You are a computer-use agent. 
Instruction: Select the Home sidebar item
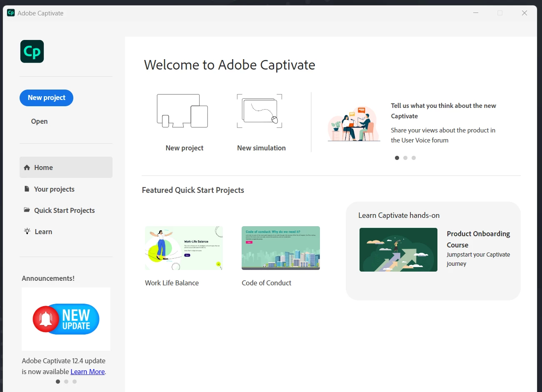pyautogui.click(x=66, y=167)
